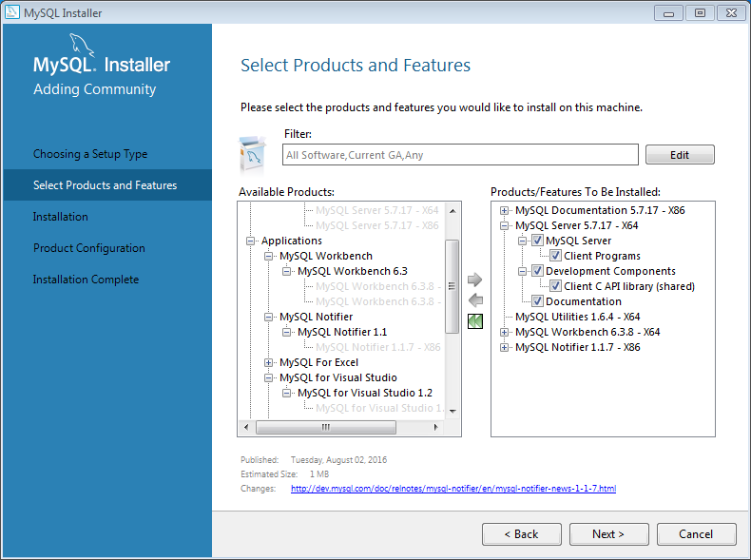Expand MySQL Notifier 1.1.7 - X86 to-install entry

click(x=504, y=347)
